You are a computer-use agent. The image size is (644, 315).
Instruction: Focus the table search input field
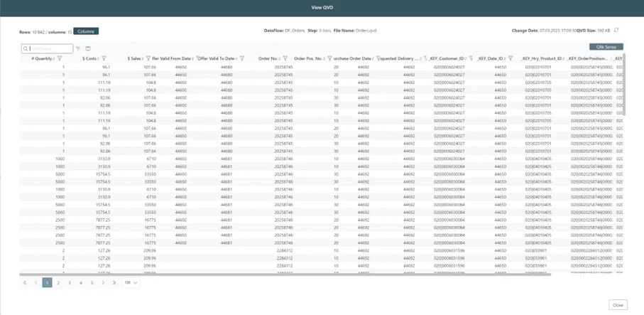click(50, 48)
